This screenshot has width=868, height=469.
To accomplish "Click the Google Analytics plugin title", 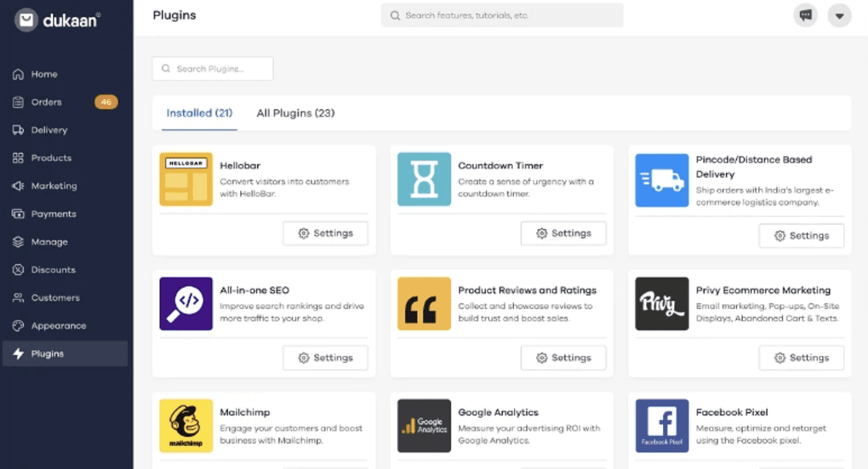I will click(x=498, y=412).
